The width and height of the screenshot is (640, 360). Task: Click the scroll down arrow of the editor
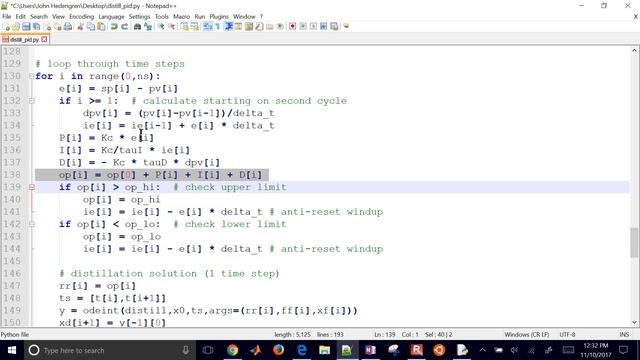tap(634, 322)
